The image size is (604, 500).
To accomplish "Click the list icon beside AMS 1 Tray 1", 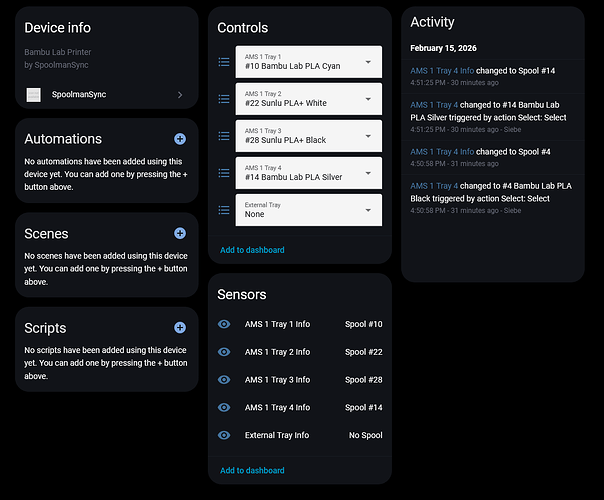I will pos(224,62).
